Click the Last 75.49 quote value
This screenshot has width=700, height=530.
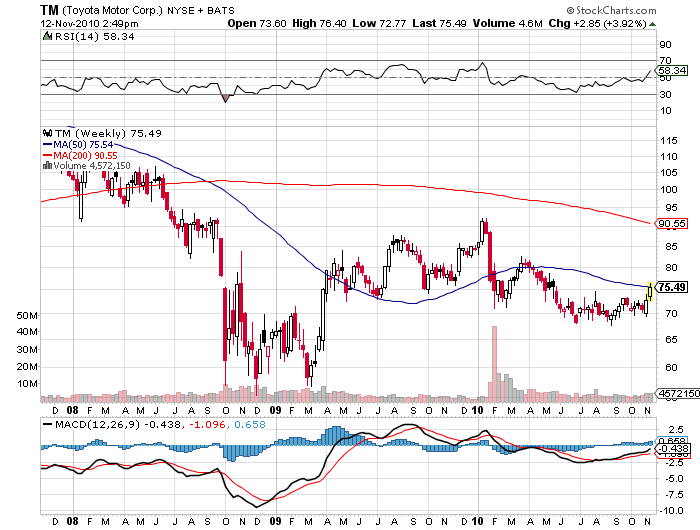click(439, 23)
